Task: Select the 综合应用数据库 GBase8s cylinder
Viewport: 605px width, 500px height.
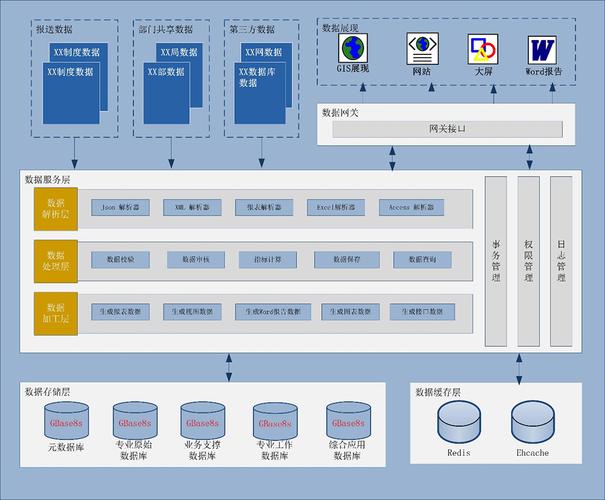Action: pyautogui.click(x=348, y=421)
